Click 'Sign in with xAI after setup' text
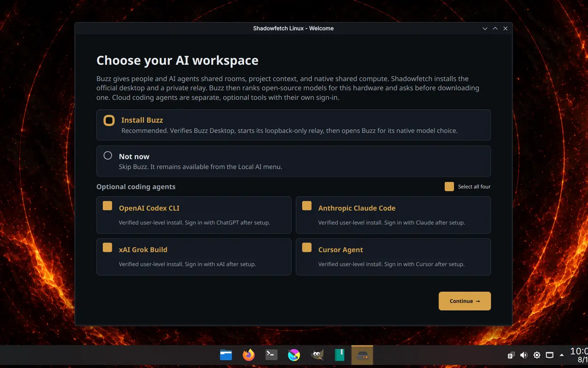Viewport: 588px width, 368px height. 220,264
